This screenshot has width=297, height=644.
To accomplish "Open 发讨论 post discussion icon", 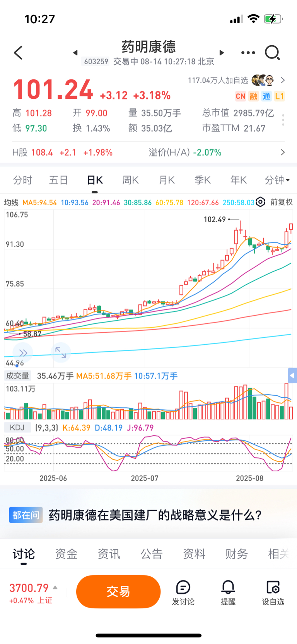I will coord(183,593).
